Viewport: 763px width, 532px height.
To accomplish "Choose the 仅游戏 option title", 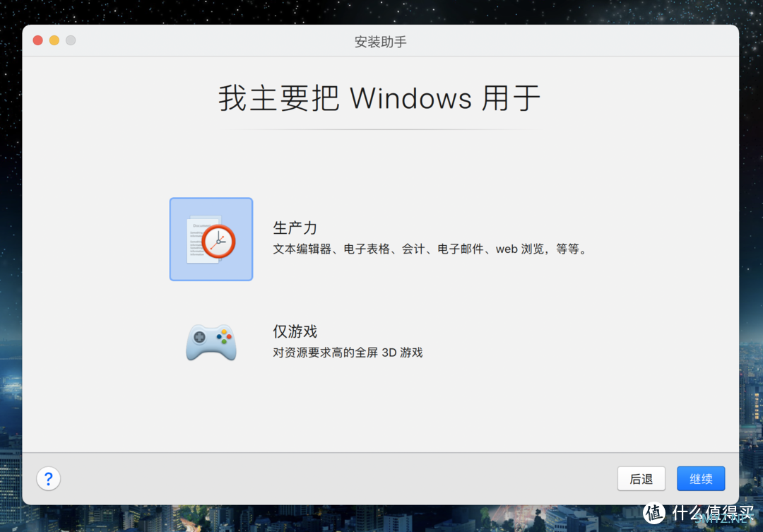I will point(295,331).
